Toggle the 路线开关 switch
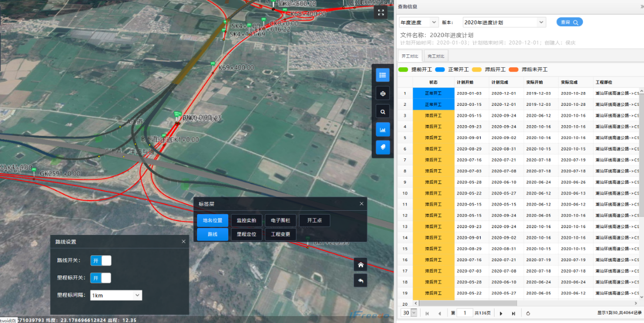This screenshot has height=323, width=644. pos(101,260)
